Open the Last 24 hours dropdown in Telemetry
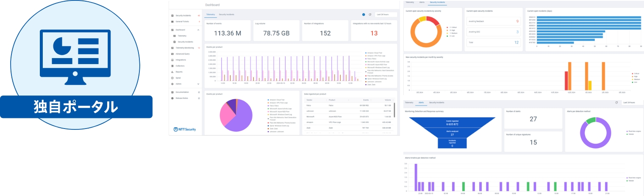This screenshot has width=644, height=196. tap(386, 14)
